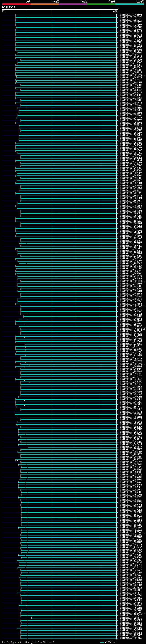Pick hit UniRef100_A1X809
This screenshot has width=146, height=644.
point(131,341)
